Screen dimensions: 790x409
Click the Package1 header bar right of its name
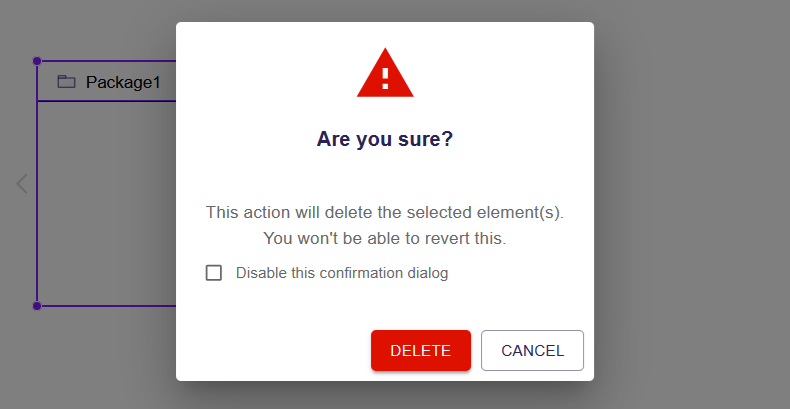[x=168, y=82]
